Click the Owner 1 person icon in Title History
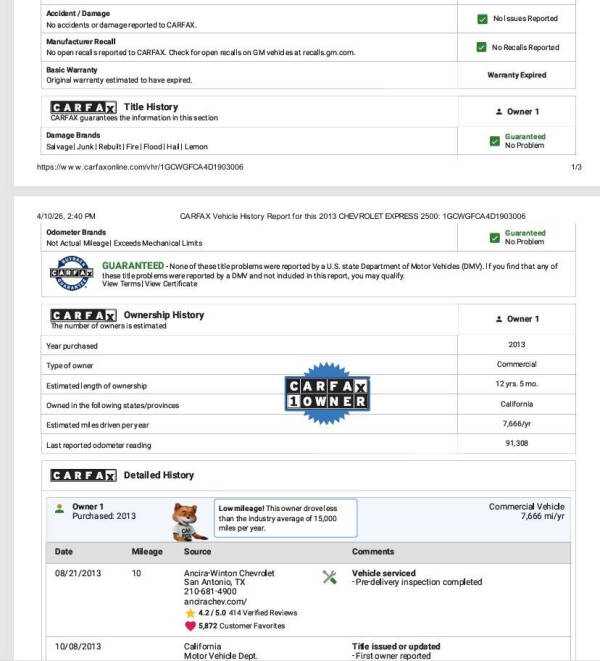600x661 pixels. (x=499, y=112)
